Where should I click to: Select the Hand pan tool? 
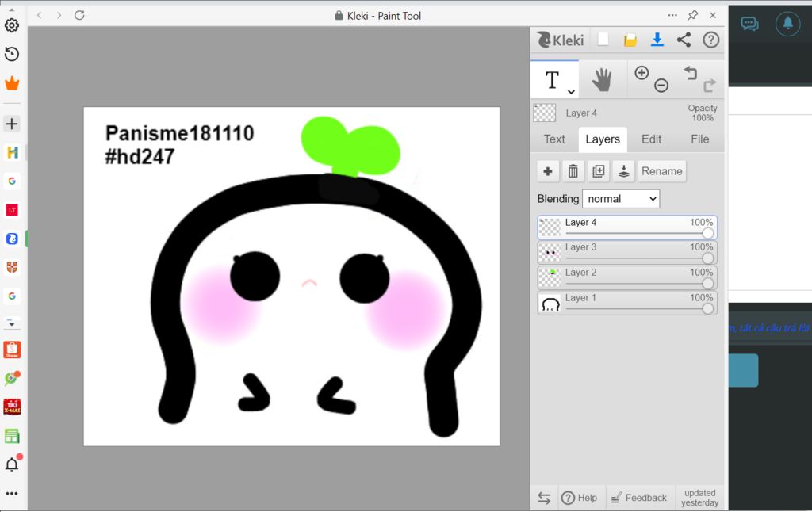tap(602, 80)
